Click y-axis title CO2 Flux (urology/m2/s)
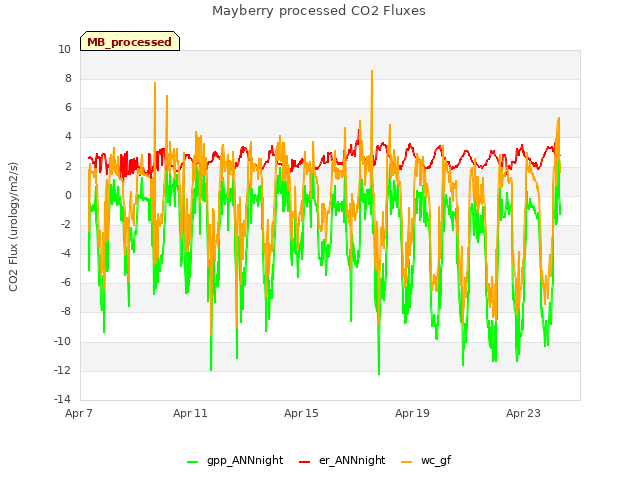The image size is (640, 480). (13, 227)
